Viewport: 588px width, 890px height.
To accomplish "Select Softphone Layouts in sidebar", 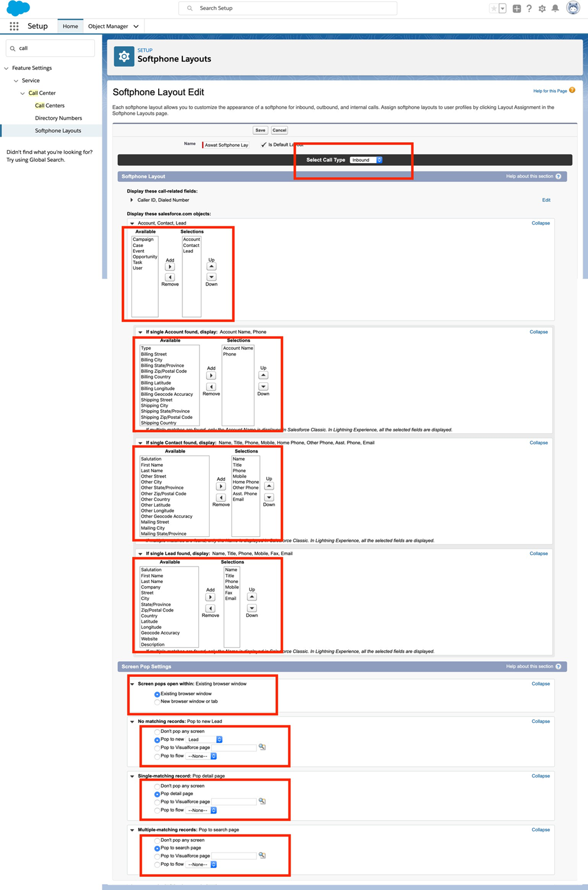I will coord(58,130).
